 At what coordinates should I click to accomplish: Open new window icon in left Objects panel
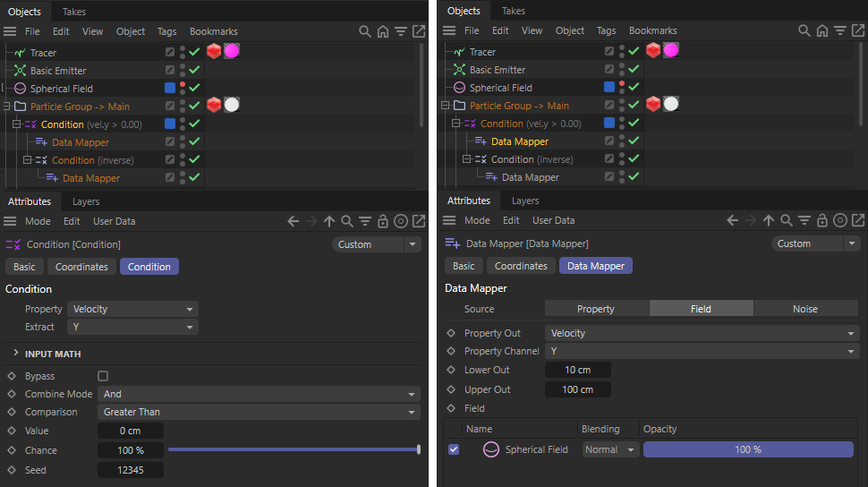click(x=419, y=31)
